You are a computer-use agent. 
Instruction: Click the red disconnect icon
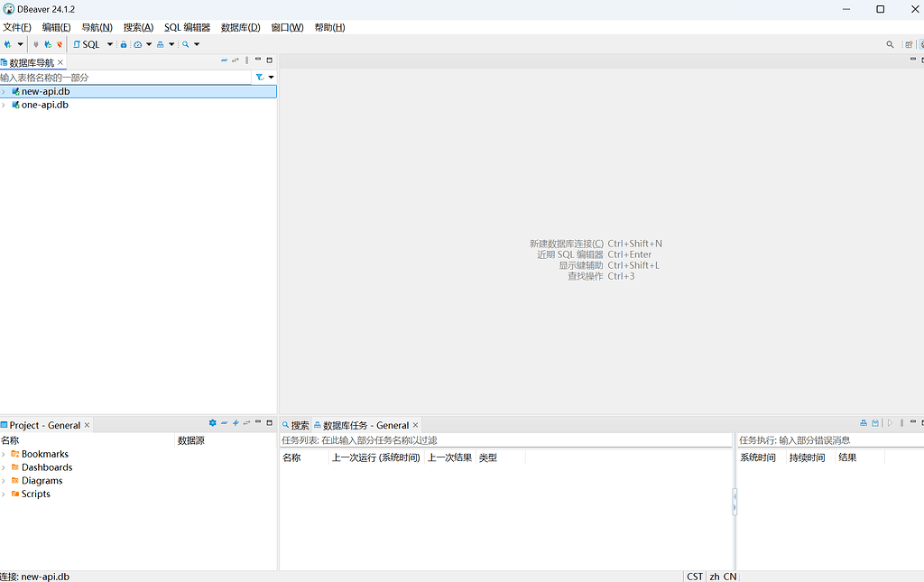[59, 44]
